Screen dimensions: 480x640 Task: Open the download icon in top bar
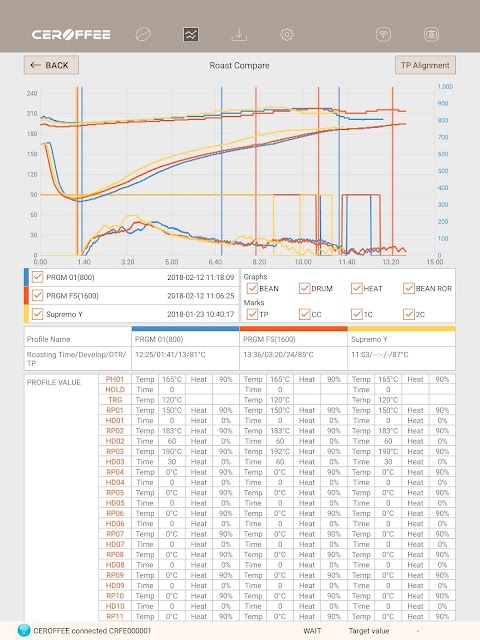[239, 34]
